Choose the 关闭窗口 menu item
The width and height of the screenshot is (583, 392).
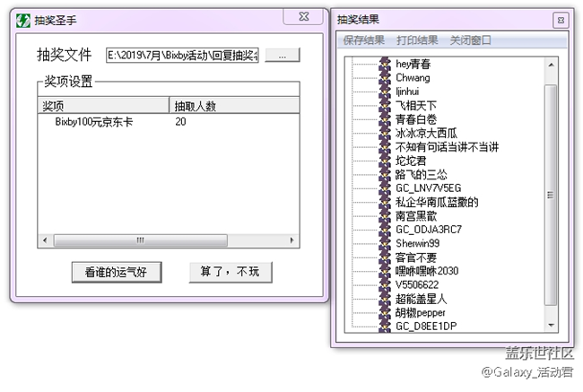pyautogui.click(x=471, y=40)
